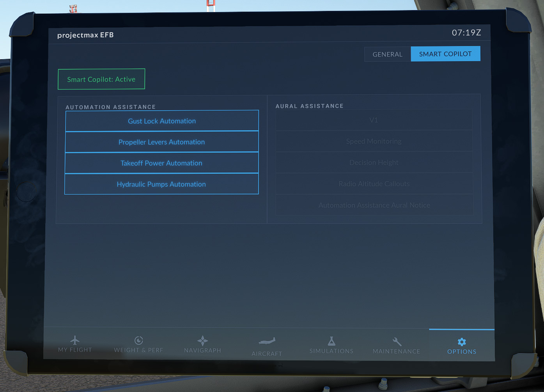This screenshot has width=544, height=392.
Task: Enable Decision Height callout
Action: coord(374,162)
